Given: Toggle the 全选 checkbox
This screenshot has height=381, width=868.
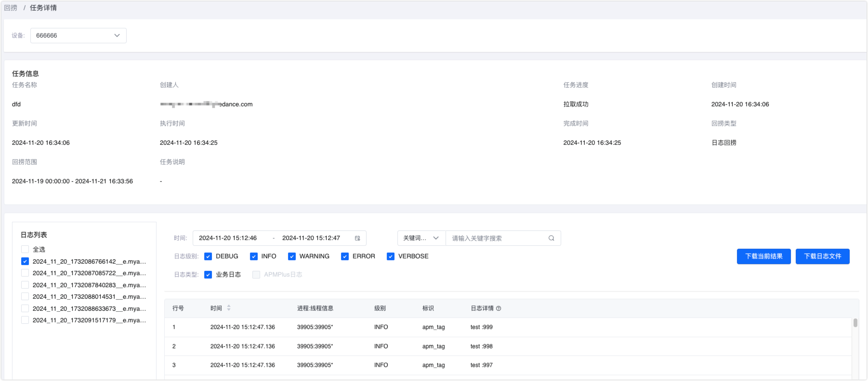Looking at the screenshot, I should click(x=25, y=249).
